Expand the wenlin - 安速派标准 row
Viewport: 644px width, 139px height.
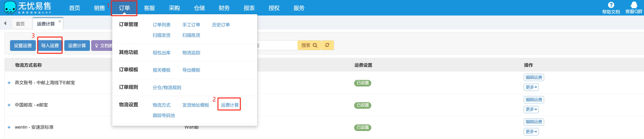pos(9,128)
